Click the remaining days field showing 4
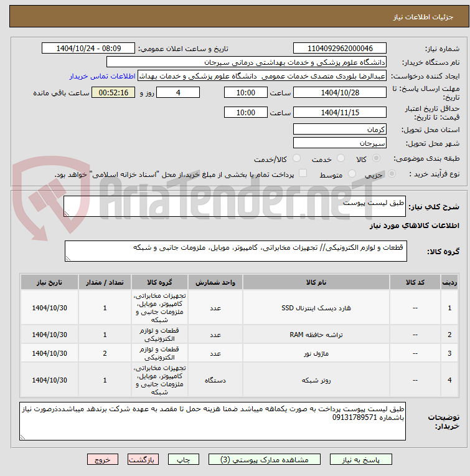 tap(178, 93)
